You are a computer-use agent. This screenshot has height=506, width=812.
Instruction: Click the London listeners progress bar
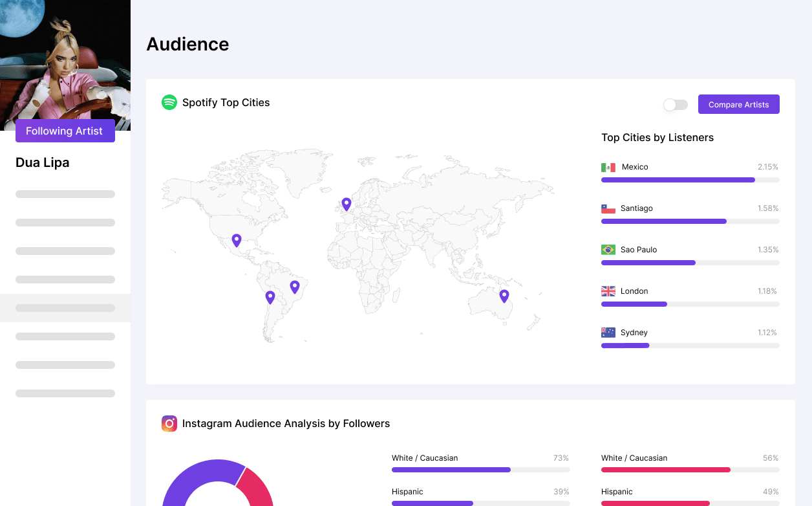click(690, 304)
